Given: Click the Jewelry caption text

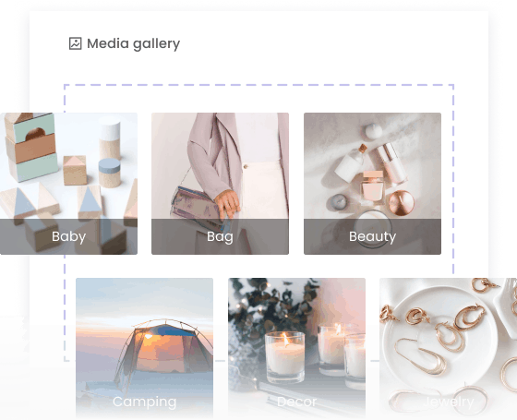Looking at the screenshot, I should point(449,402).
